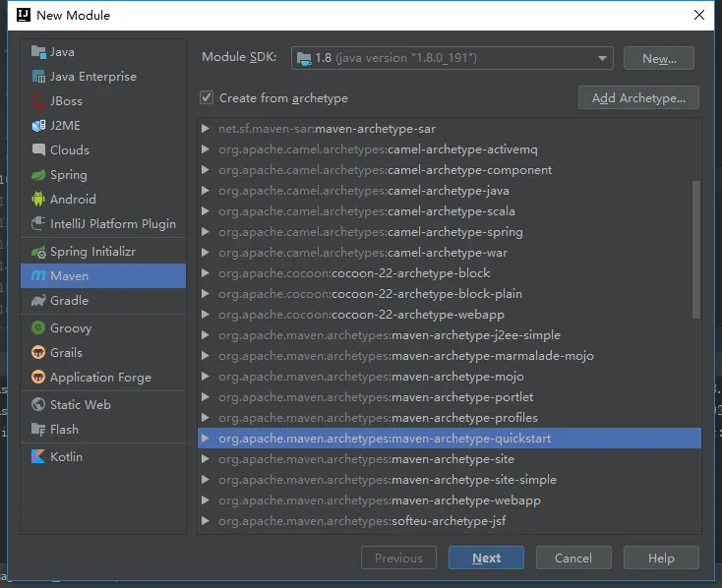
Task: Expand maven-archetype-webapp arrow
Action: [206, 500]
